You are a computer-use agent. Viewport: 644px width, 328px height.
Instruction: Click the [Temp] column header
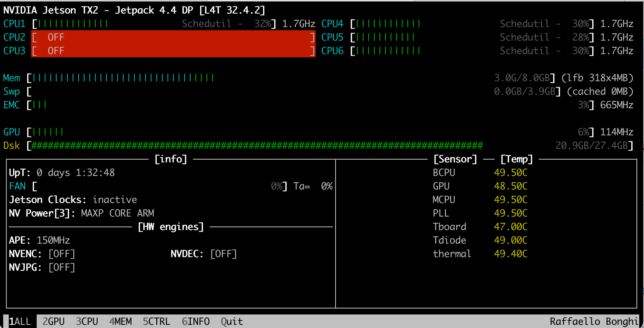[x=516, y=159]
